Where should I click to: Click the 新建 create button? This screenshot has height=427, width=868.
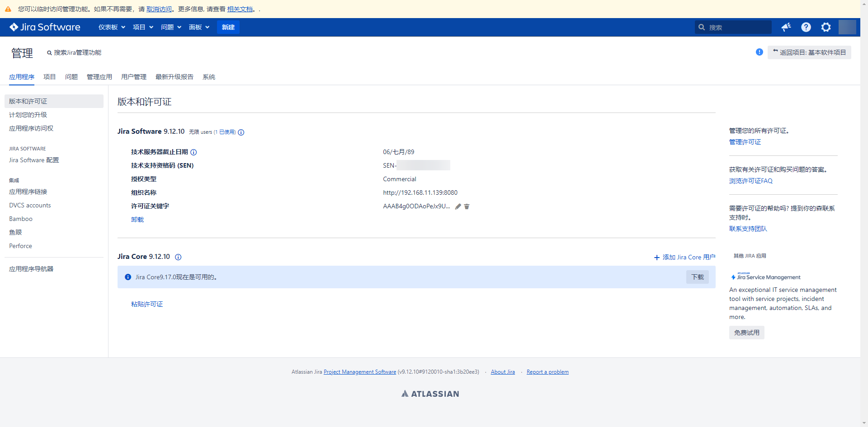coord(228,27)
